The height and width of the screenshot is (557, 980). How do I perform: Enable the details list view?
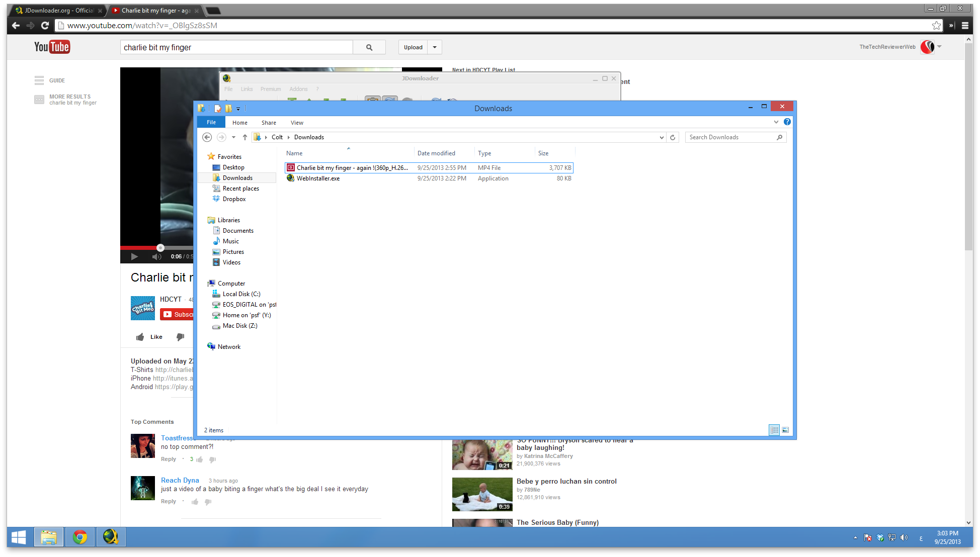tap(774, 430)
